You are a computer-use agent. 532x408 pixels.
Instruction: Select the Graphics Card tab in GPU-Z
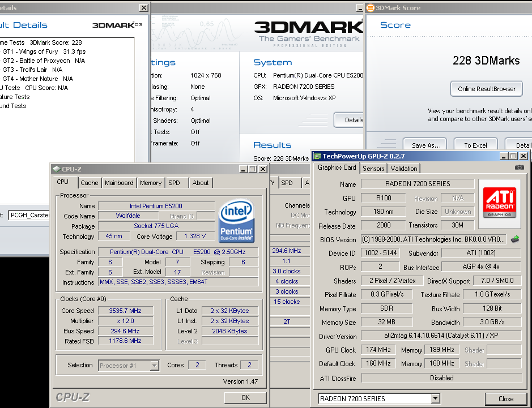point(337,168)
